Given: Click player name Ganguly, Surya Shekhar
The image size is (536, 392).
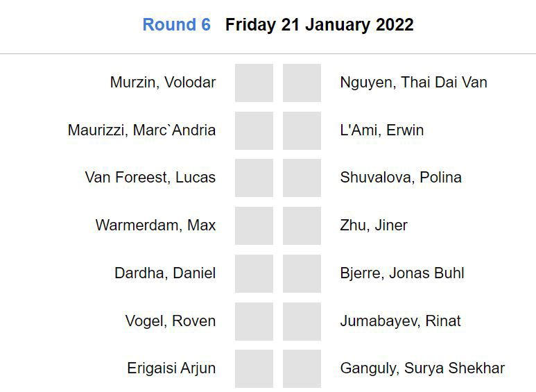Looking at the screenshot, I should pos(422,368).
